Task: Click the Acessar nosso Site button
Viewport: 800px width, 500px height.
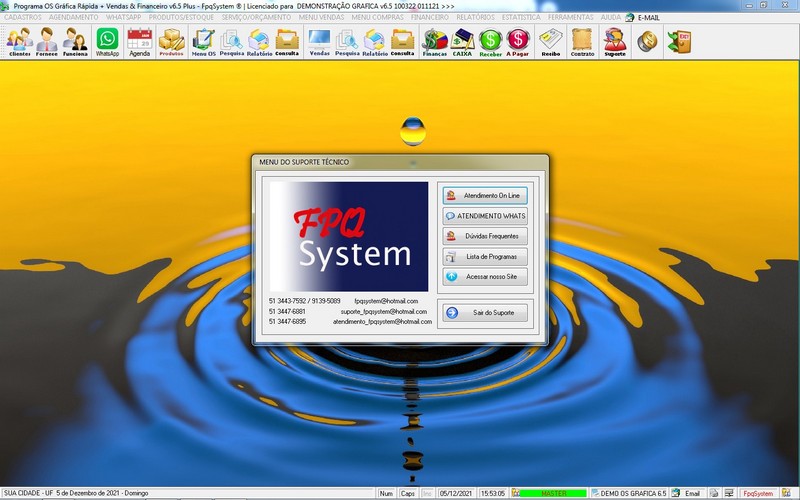Action: 485,277
